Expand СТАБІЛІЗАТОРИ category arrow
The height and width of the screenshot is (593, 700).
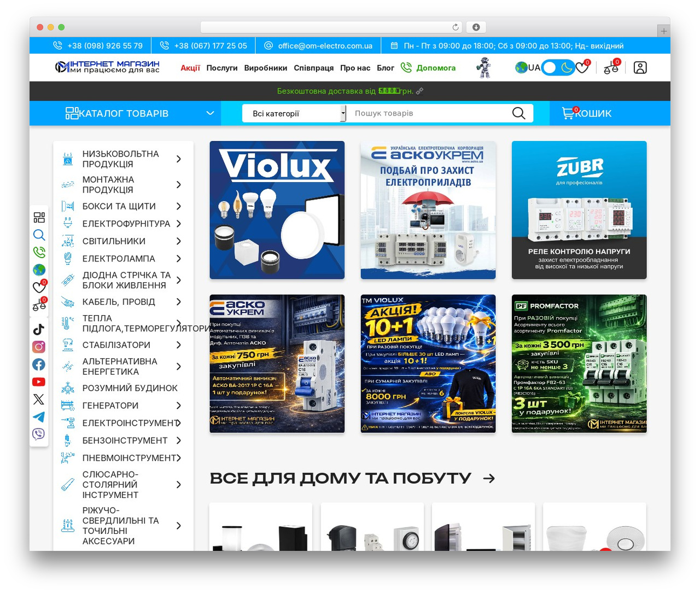(x=179, y=345)
